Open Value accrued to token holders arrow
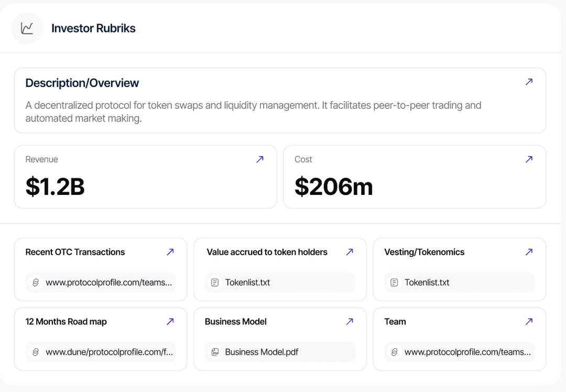The width and height of the screenshot is (566, 392). pyautogui.click(x=350, y=252)
